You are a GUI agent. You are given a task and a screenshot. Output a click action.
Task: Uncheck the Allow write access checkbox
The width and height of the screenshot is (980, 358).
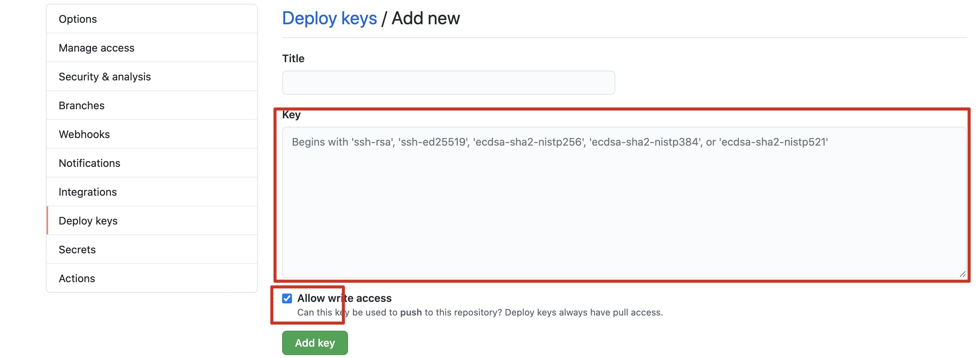pos(287,298)
